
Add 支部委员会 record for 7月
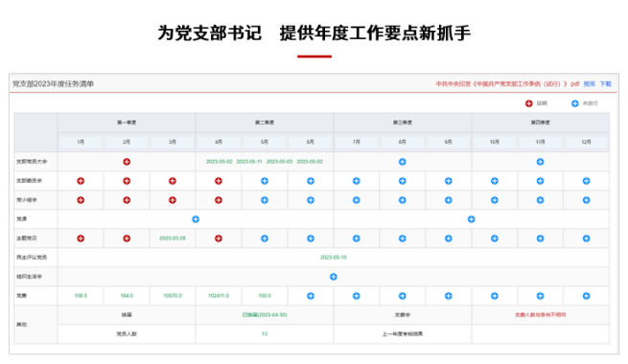click(357, 181)
